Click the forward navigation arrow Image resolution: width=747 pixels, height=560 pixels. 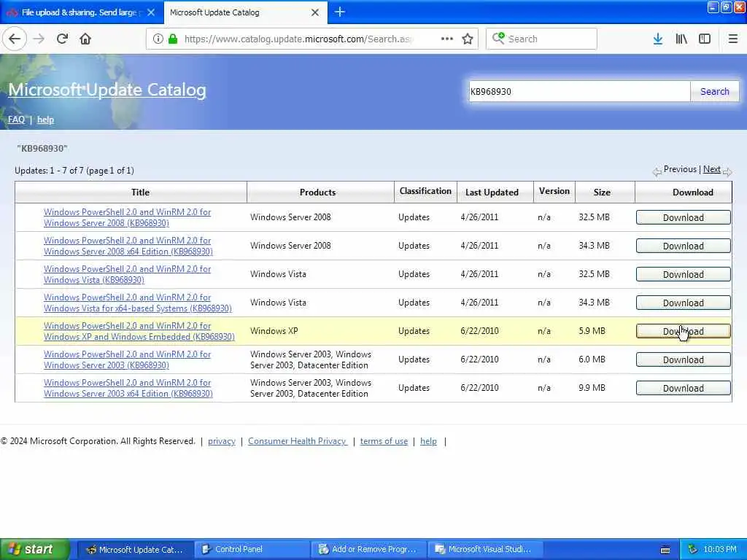click(x=39, y=39)
